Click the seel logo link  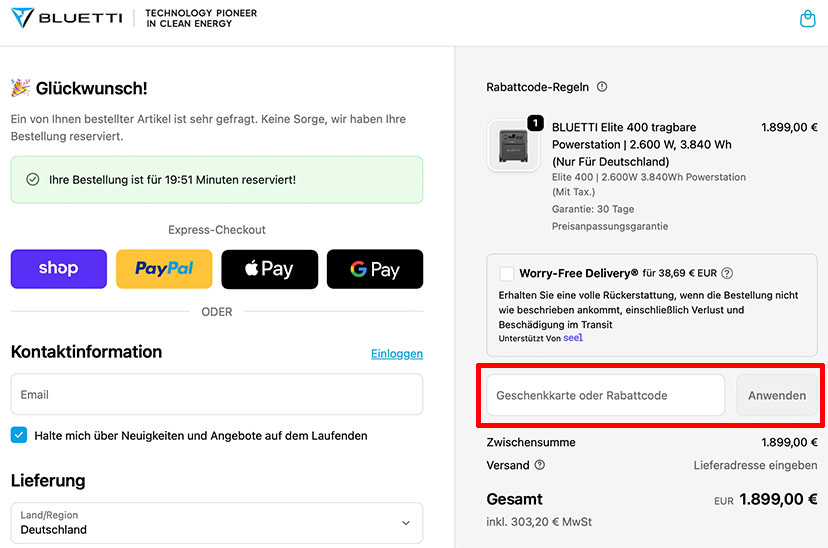click(573, 338)
